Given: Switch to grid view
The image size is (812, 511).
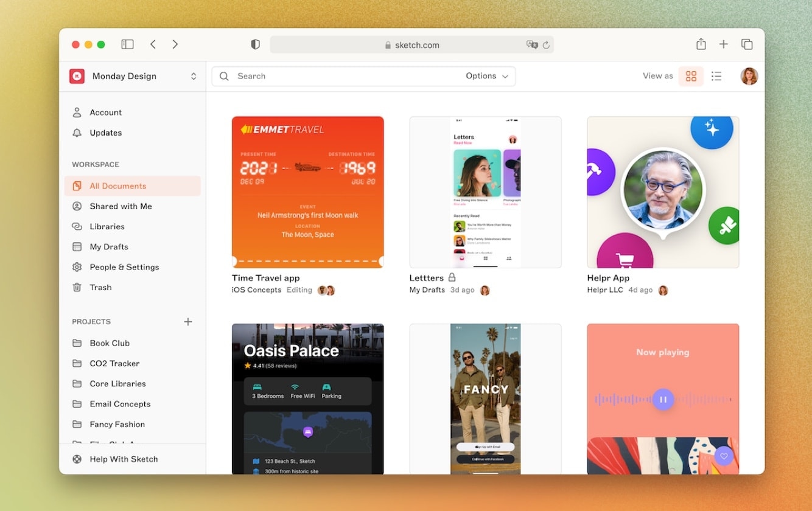Looking at the screenshot, I should point(691,76).
